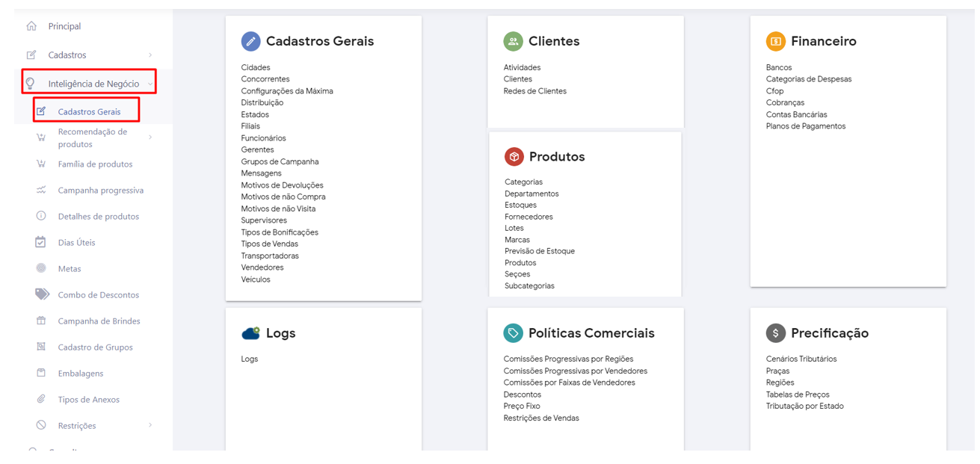Expand Recomendação de produtos submenu arrow
This screenshot has height=464, width=980.
click(150, 137)
